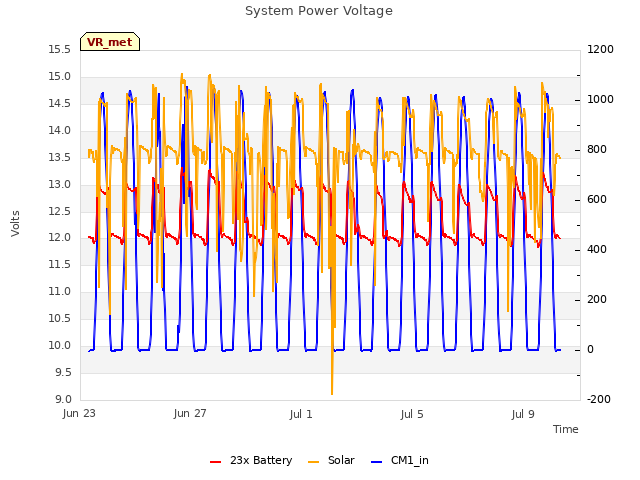Click the Jun 27 date tick label
This screenshot has height=480, width=640.
190,413
